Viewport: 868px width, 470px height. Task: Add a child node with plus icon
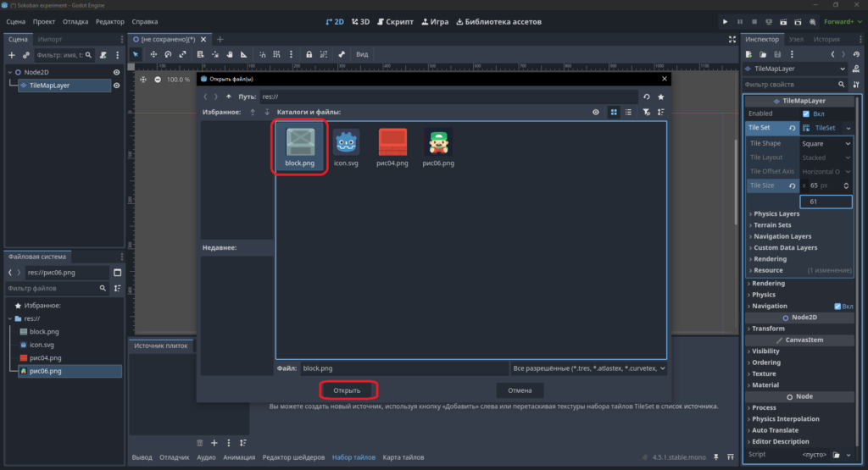tap(12, 55)
